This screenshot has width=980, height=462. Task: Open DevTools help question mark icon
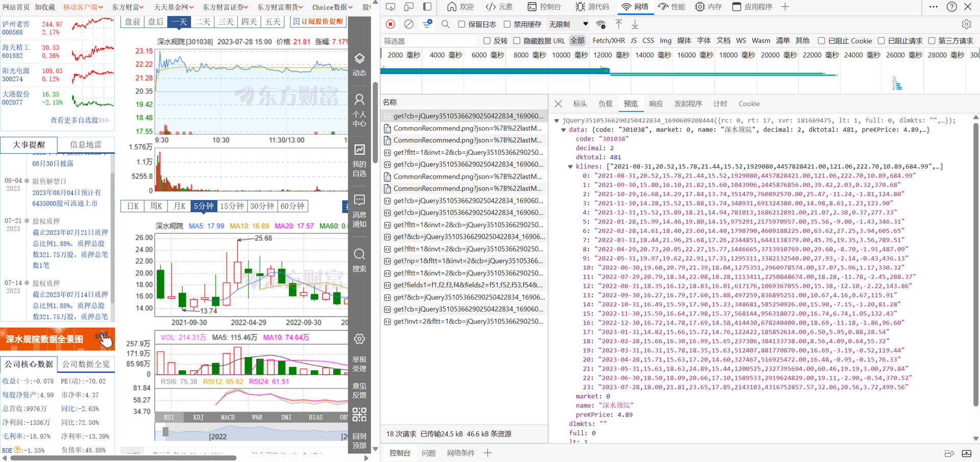click(952, 7)
